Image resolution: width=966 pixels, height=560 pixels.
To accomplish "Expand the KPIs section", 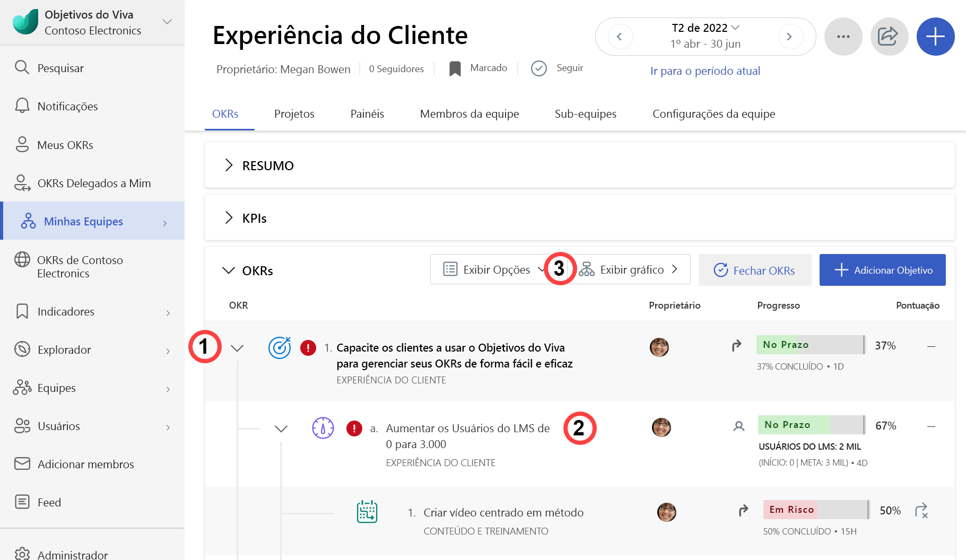I will (229, 217).
